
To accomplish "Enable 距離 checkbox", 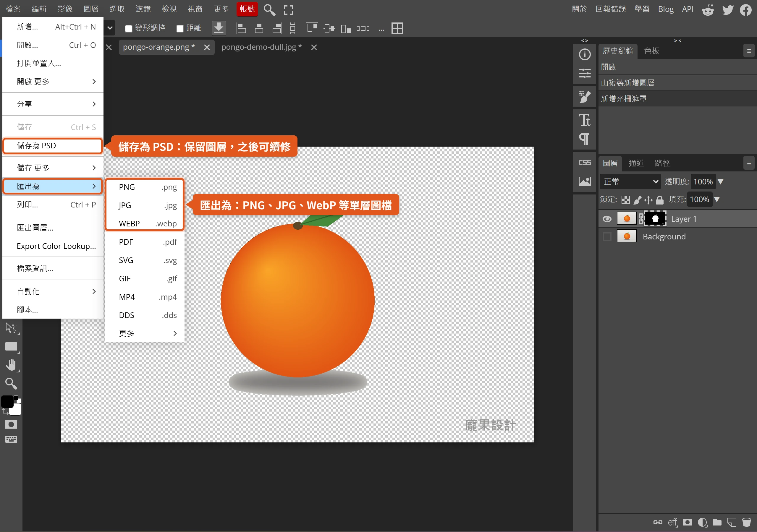I will coord(180,29).
